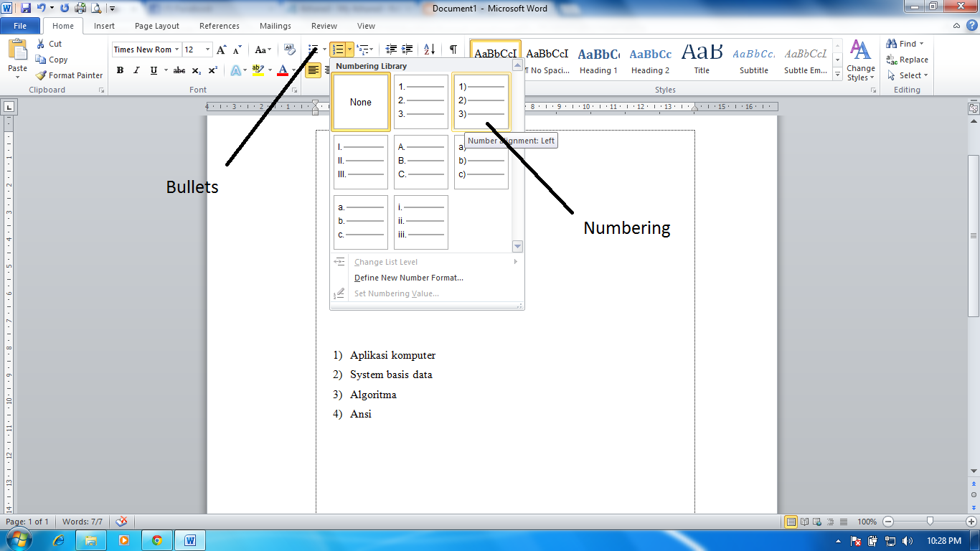Move the zoom slider handle in status bar
This screenshot has width=980, height=551.
point(930,522)
